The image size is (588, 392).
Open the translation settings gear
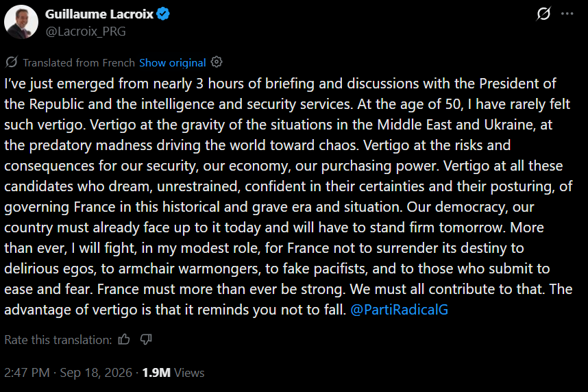(217, 62)
